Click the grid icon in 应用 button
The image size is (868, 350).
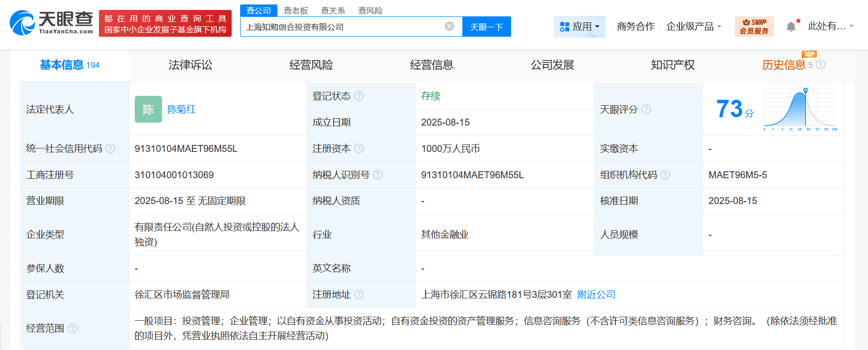point(564,27)
